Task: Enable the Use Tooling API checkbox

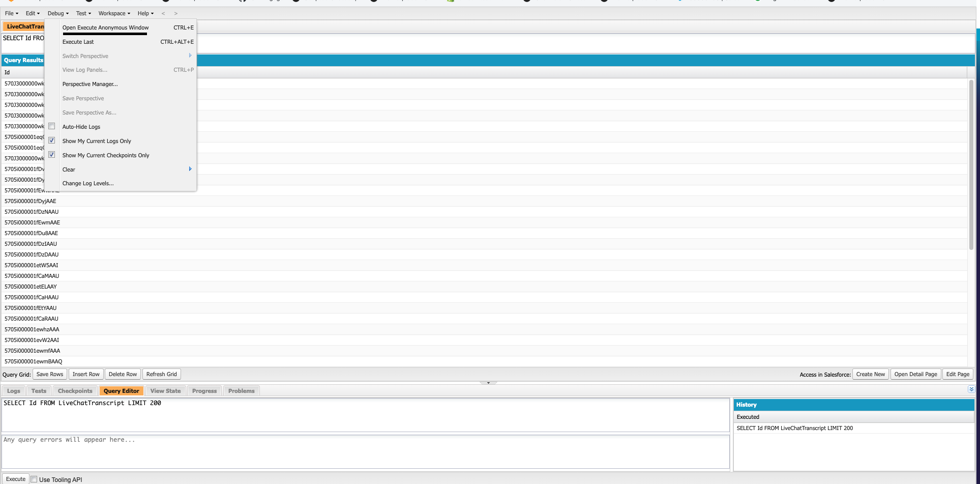Action: pyautogui.click(x=34, y=479)
